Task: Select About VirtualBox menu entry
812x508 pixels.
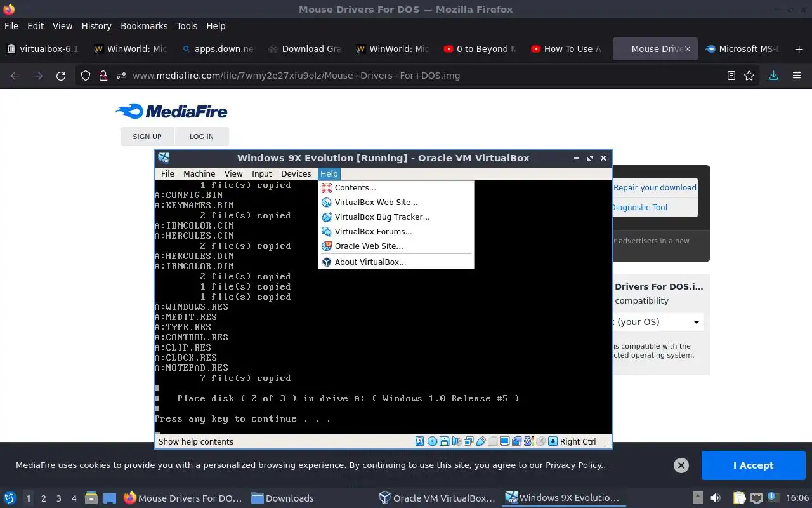Action: [396, 262]
